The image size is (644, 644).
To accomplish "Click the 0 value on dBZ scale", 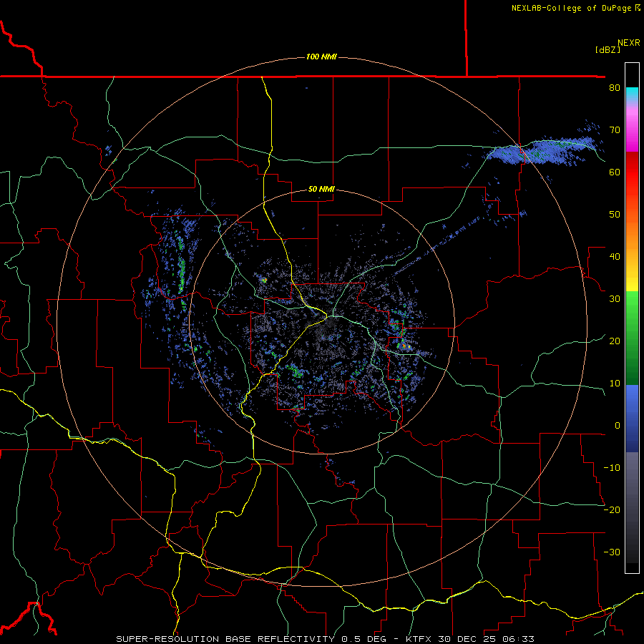I will click(x=618, y=426).
